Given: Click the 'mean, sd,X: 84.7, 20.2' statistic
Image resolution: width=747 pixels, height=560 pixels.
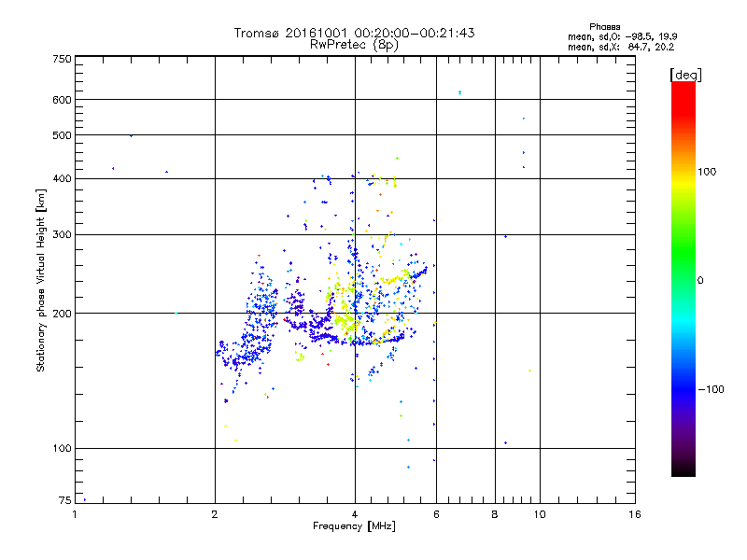Looking at the screenshot, I should (x=621, y=47).
